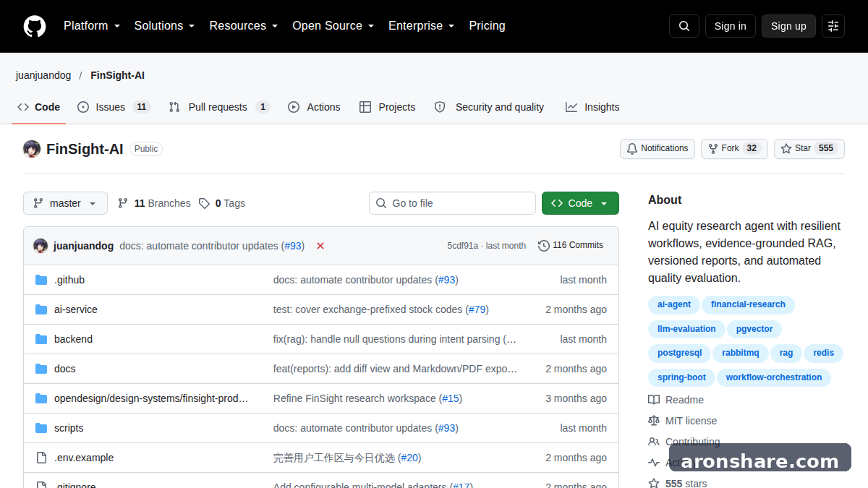Open juanjuandog avatar beside the repository title
The height and width of the screenshot is (488, 868).
[32, 149]
